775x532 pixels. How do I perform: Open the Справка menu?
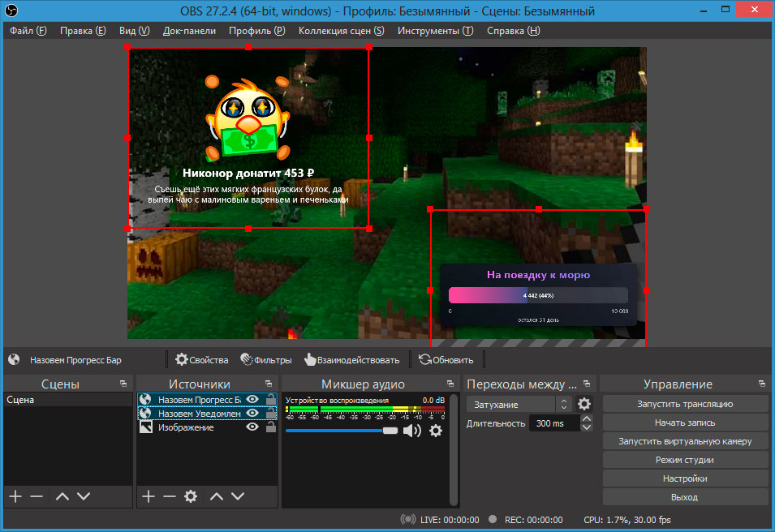(x=513, y=31)
